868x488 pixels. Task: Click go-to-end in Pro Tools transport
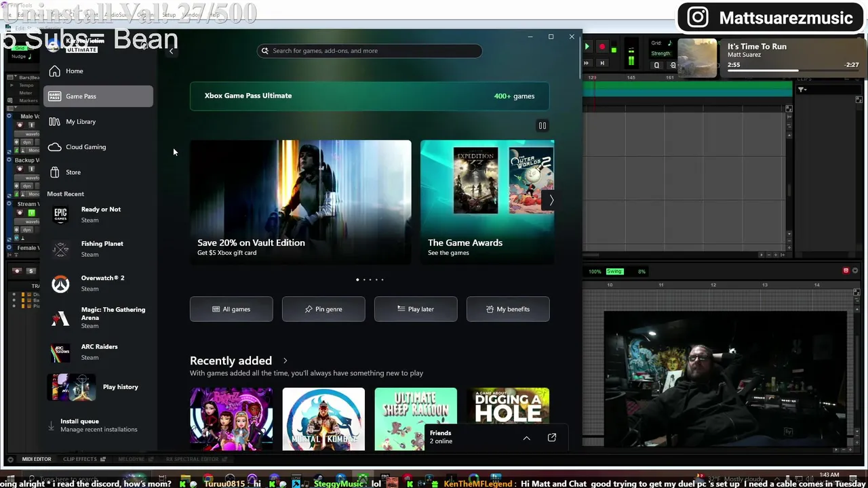click(x=601, y=63)
